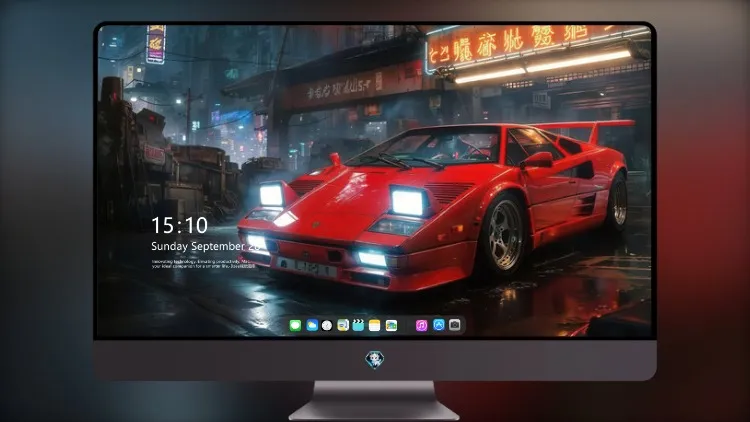Launch the Weather app from the dock
This screenshot has height=422, width=750.
[x=312, y=325]
